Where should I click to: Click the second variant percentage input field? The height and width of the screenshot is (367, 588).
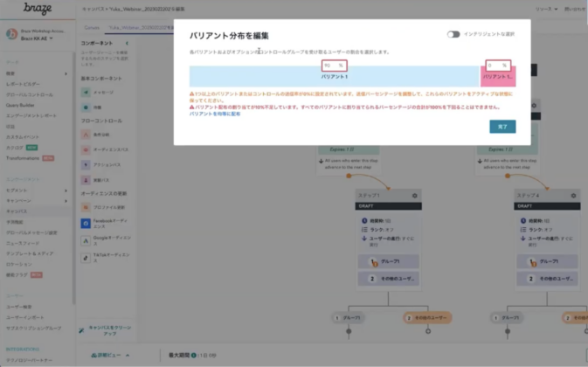click(495, 66)
